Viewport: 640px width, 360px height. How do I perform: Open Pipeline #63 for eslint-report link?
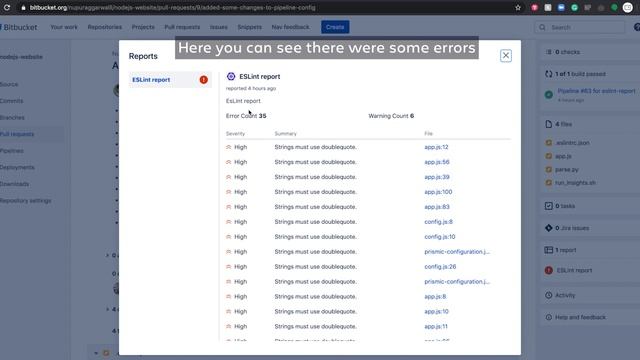[x=596, y=91]
